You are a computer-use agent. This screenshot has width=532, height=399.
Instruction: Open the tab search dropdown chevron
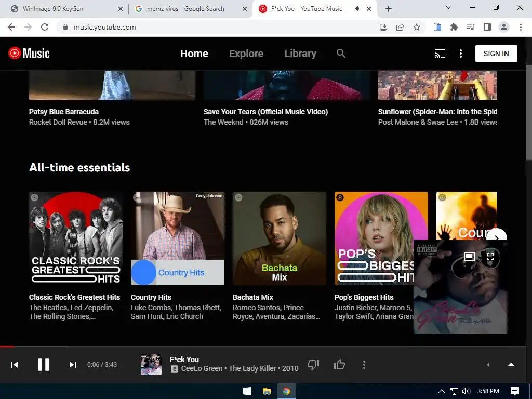448,7
